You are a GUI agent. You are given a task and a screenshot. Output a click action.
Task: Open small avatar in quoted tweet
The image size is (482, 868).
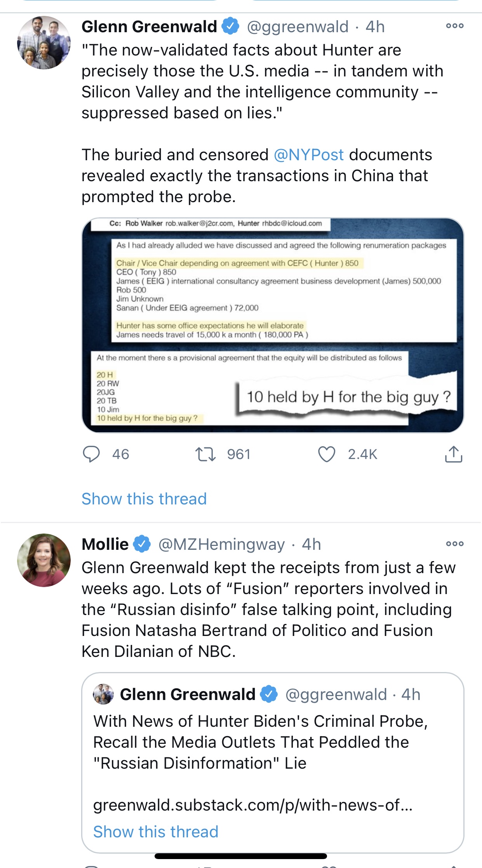click(x=103, y=694)
